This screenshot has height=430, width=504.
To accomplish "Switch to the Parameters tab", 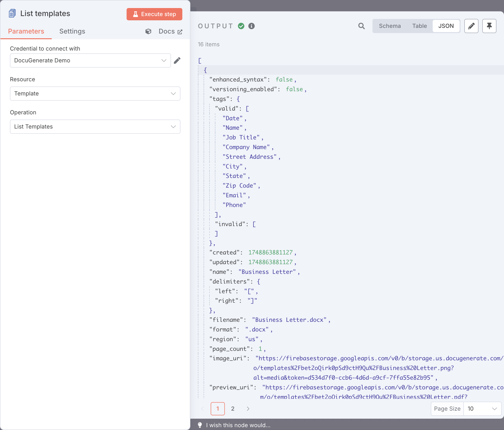I will [26, 31].
